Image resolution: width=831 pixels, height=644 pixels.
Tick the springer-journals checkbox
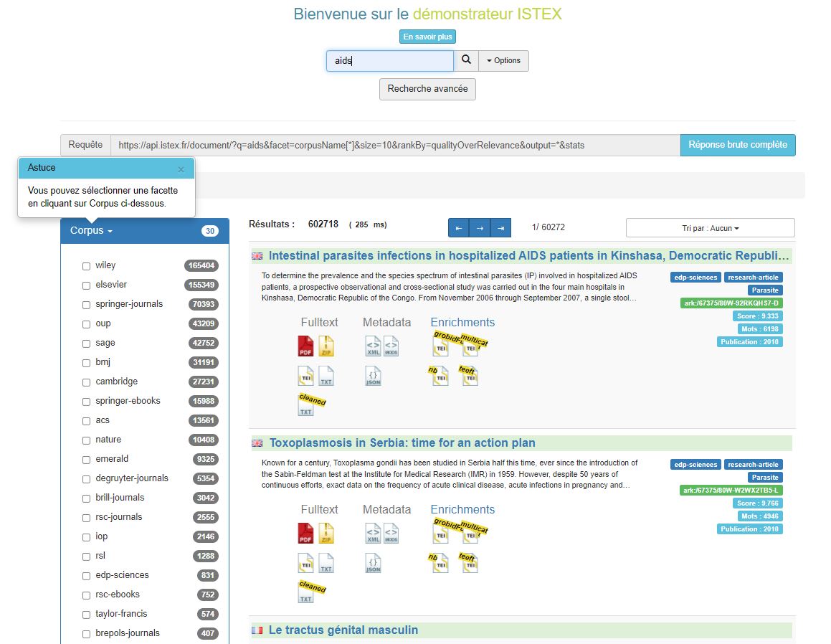click(86, 305)
